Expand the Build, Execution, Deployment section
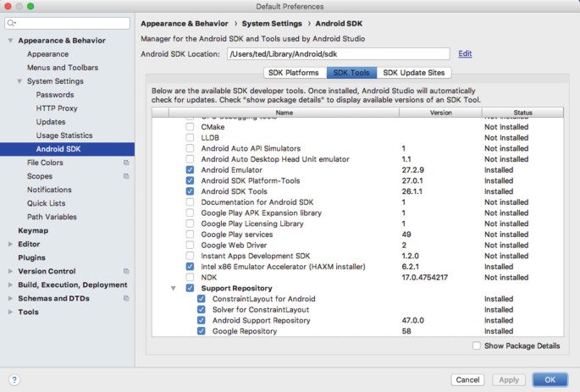 10,284
